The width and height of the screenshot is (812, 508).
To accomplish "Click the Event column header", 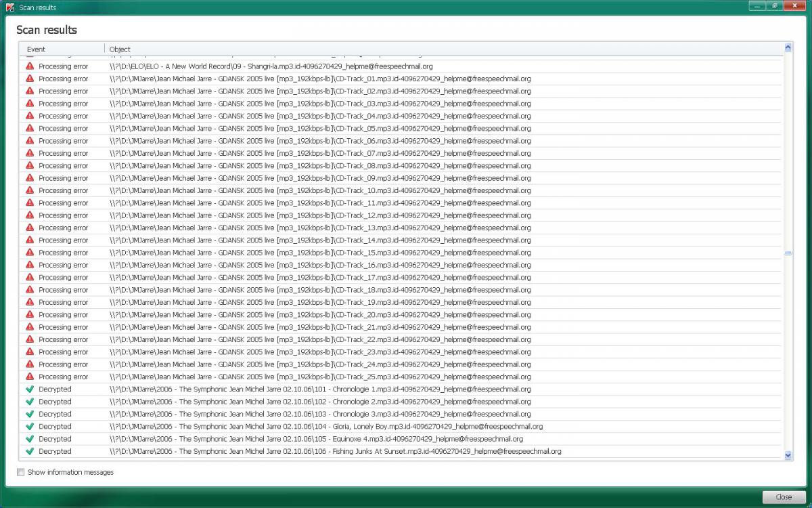I will 63,49.
